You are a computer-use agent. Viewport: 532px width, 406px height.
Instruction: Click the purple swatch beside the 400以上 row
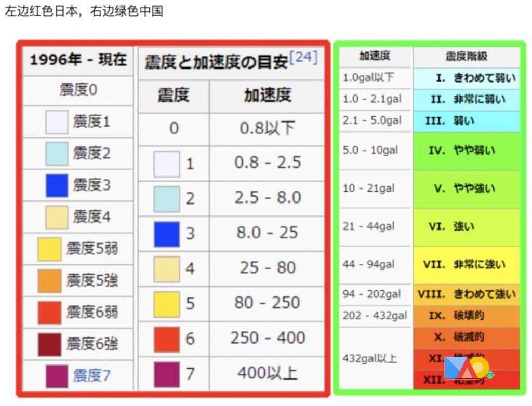click(x=166, y=374)
